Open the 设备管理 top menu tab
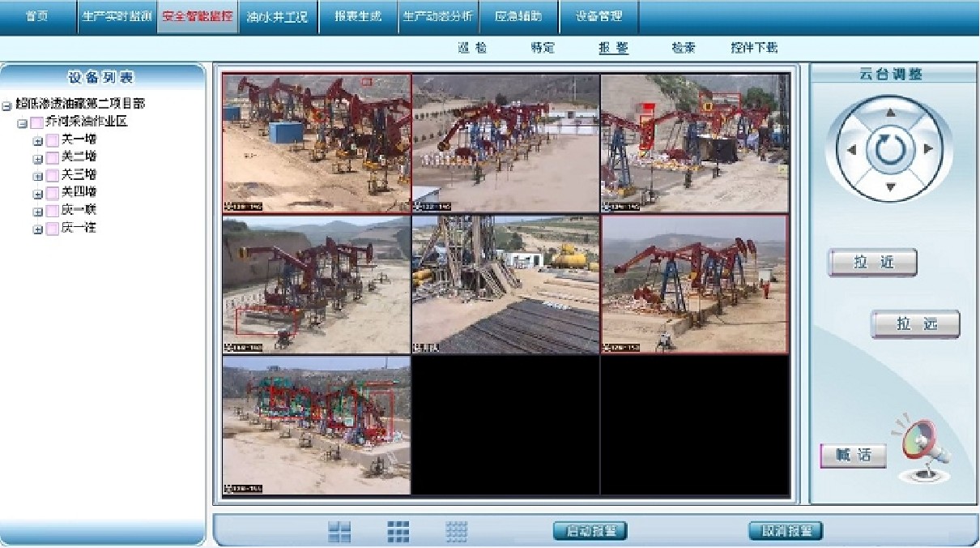980x548 pixels. pyautogui.click(x=599, y=16)
